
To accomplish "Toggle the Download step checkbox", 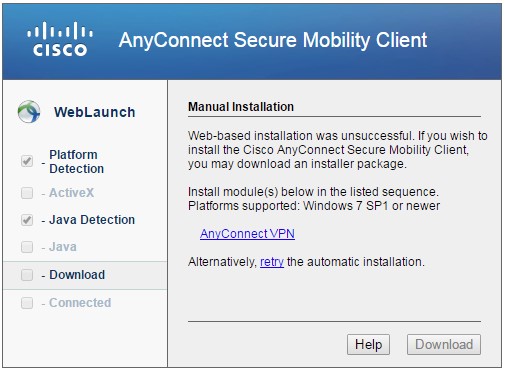I will pyautogui.click(x=27, y=275).
